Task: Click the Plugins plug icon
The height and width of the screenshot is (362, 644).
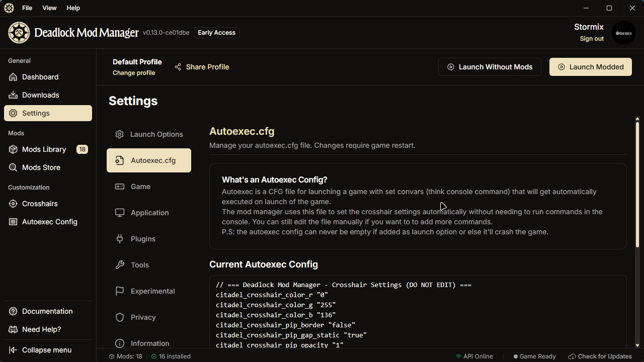Action: click(120, 239)
